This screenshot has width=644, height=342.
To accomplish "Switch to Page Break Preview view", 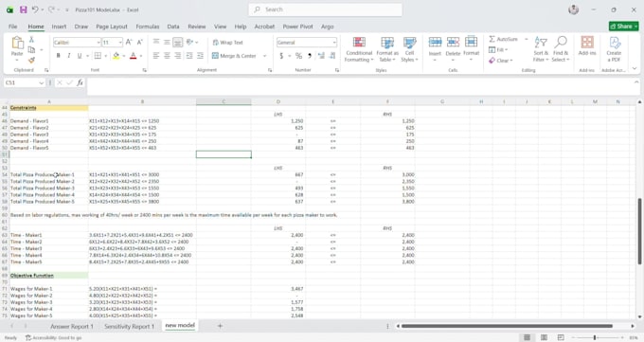I will coord(561,337).
